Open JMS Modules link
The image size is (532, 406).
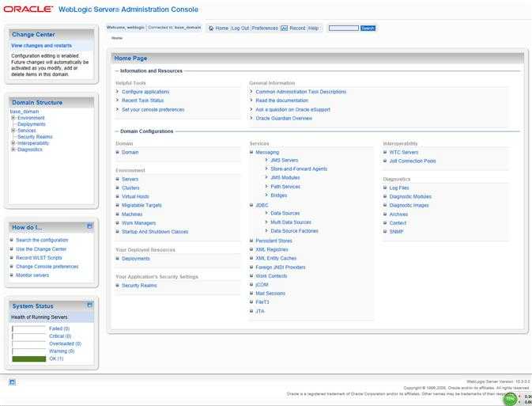285,178
